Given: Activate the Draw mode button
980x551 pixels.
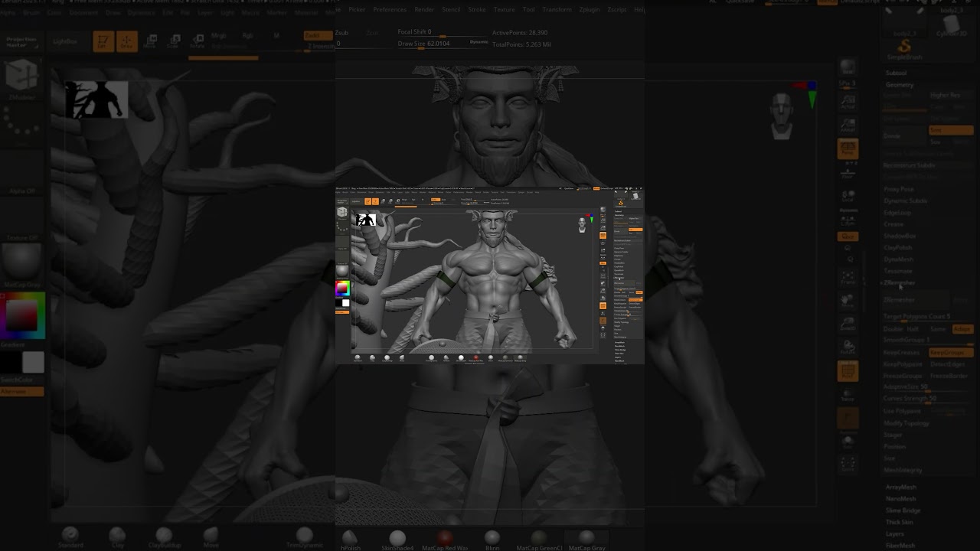Looking at the screenshot, I should click(x=126, y=41).
